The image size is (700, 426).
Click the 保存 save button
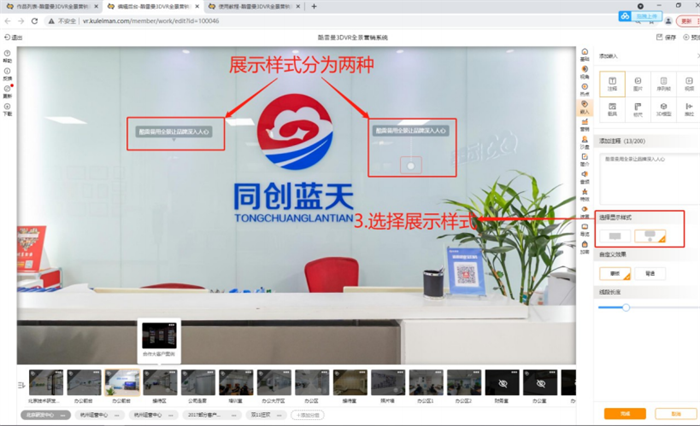click(x=666, y=38)
